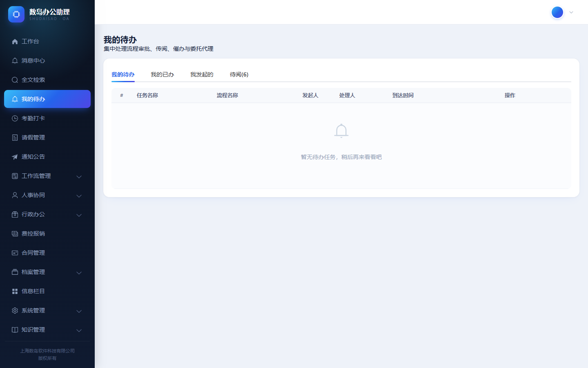
Task: Expand the 行政办公 submenu chevron
Action: (x=79, y=215)
